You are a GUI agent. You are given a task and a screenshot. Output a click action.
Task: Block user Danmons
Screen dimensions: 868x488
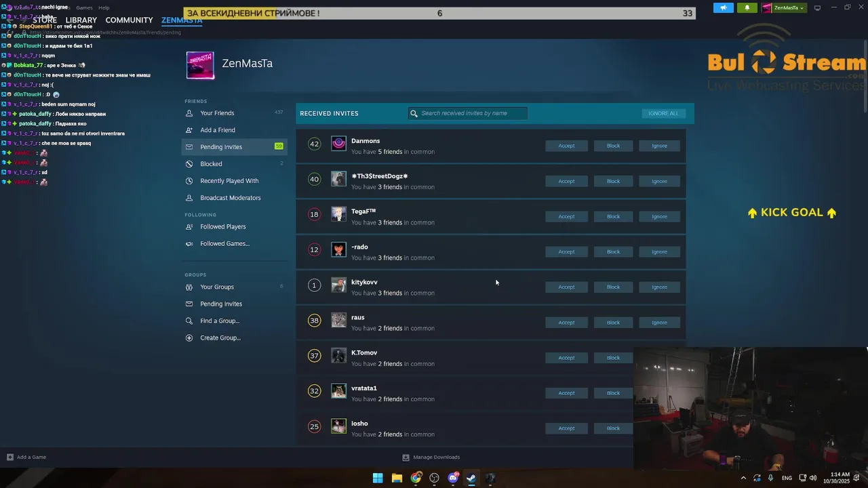[x=613, y=146]
